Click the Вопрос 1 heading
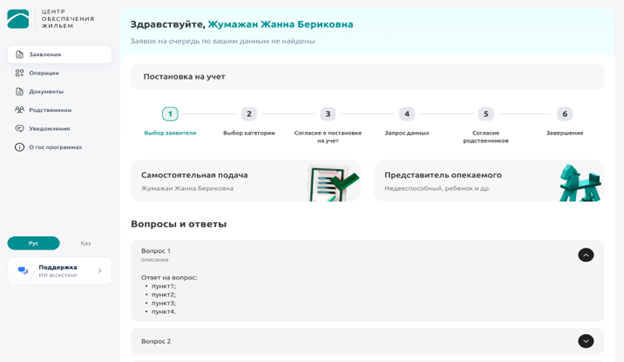Screen dimensions: 624x362 click(x=156, y=251)
